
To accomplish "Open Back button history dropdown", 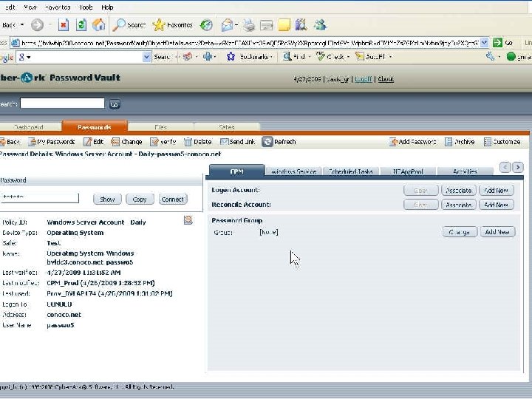I will click(x=22, y=25).
